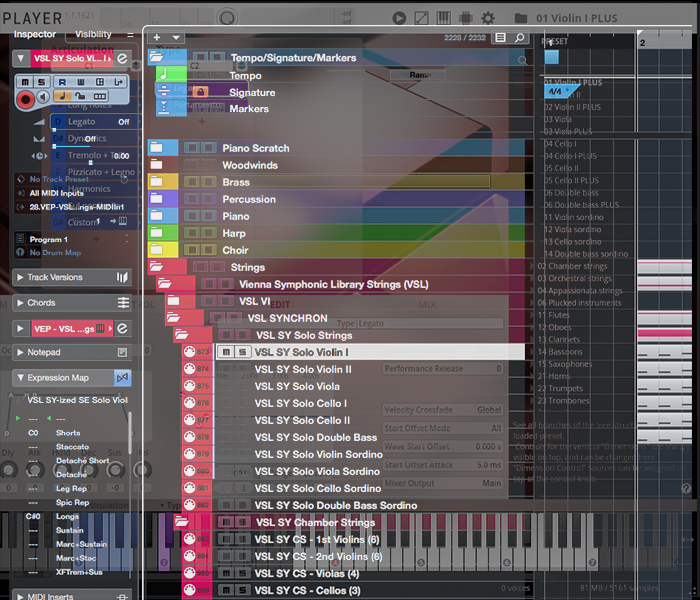This screenshot has height=600, width=700.
Task: Click the Notepad section icon
Action: pos(122,352)
